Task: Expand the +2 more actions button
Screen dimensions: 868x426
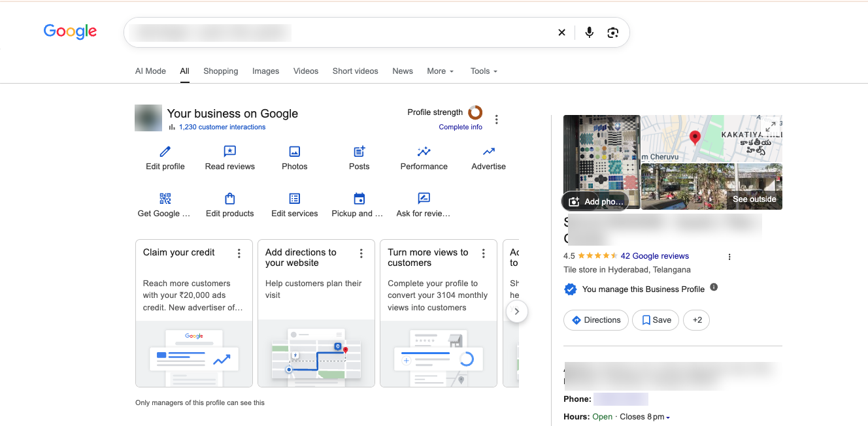Action: (x=697, y=320)
